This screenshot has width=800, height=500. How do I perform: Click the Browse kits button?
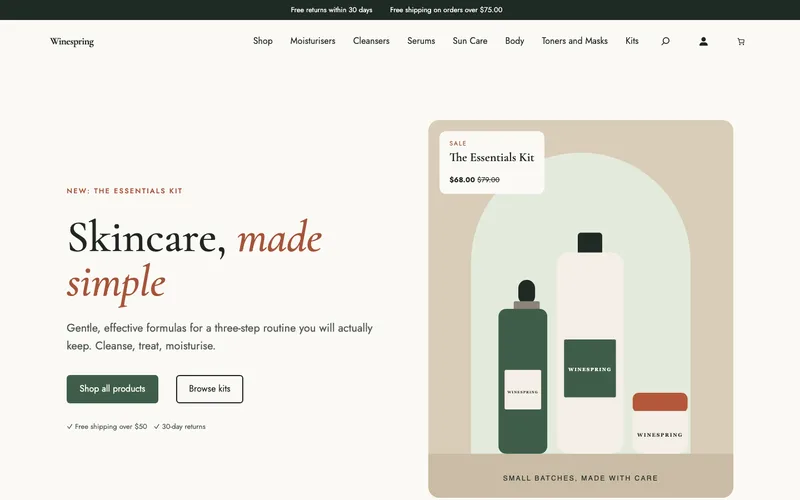pos(210,389)
